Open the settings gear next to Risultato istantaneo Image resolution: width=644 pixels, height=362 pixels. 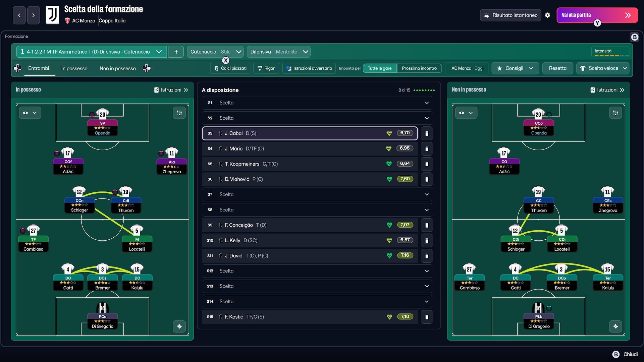click(547, 15)
